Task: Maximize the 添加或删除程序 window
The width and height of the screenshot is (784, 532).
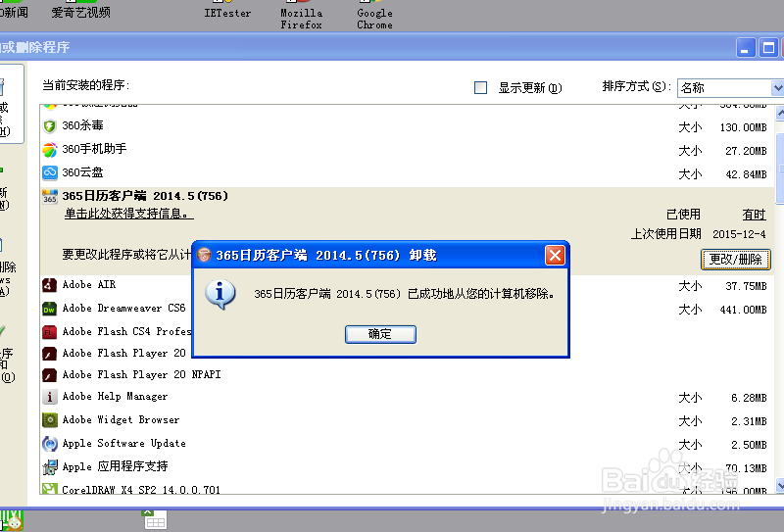Action: point(768,48)
